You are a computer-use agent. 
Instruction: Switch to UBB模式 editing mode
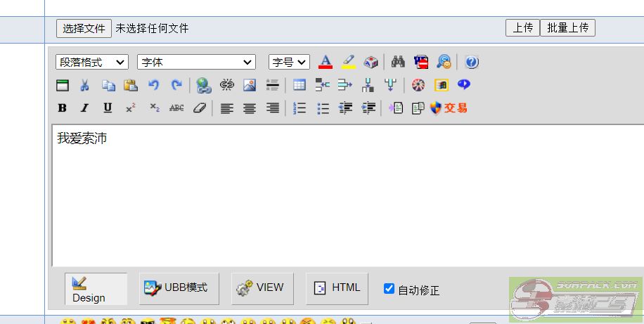click(x=179, y=288)
